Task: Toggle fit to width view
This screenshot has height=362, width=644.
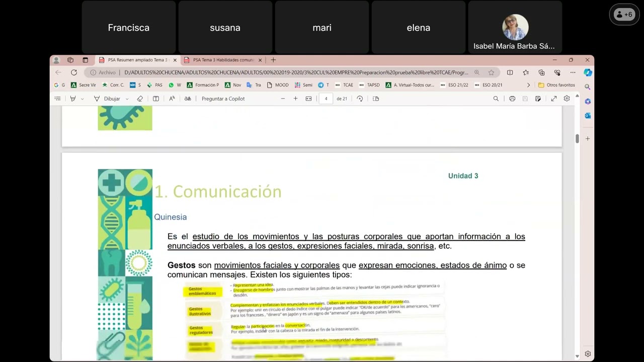Action: (308, 99)
